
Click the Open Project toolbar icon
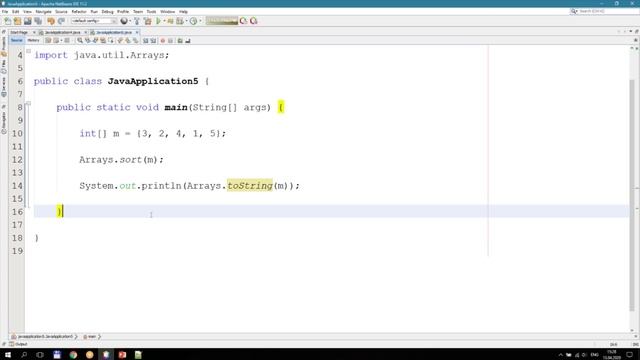(27, 21)
